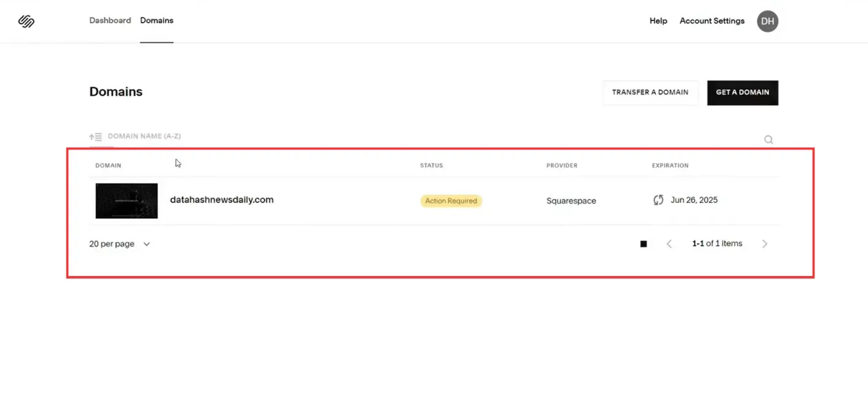868x407 pixels.
Task: Select the Domains tab
Action: tap(157, 20)
